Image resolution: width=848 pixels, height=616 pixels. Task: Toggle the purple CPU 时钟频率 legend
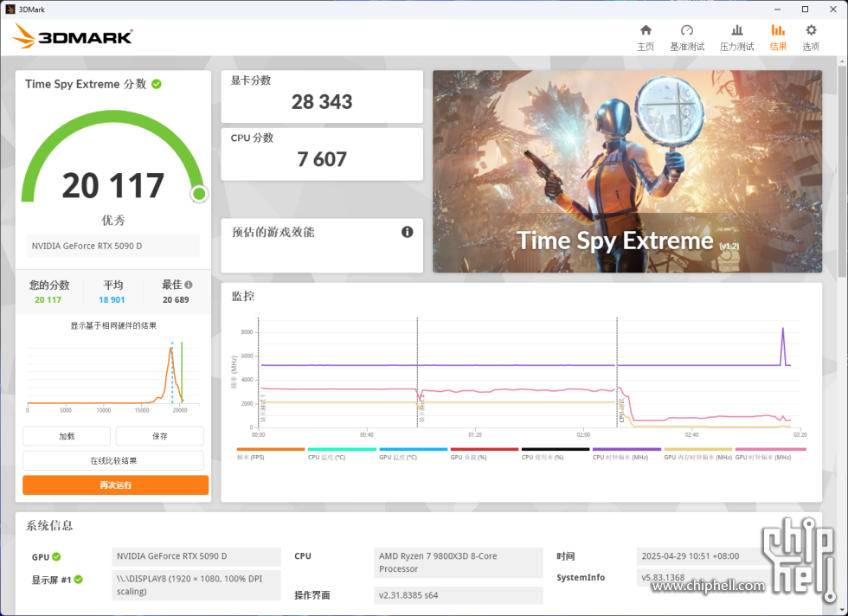pyautogui.click(x=626, y=453)
